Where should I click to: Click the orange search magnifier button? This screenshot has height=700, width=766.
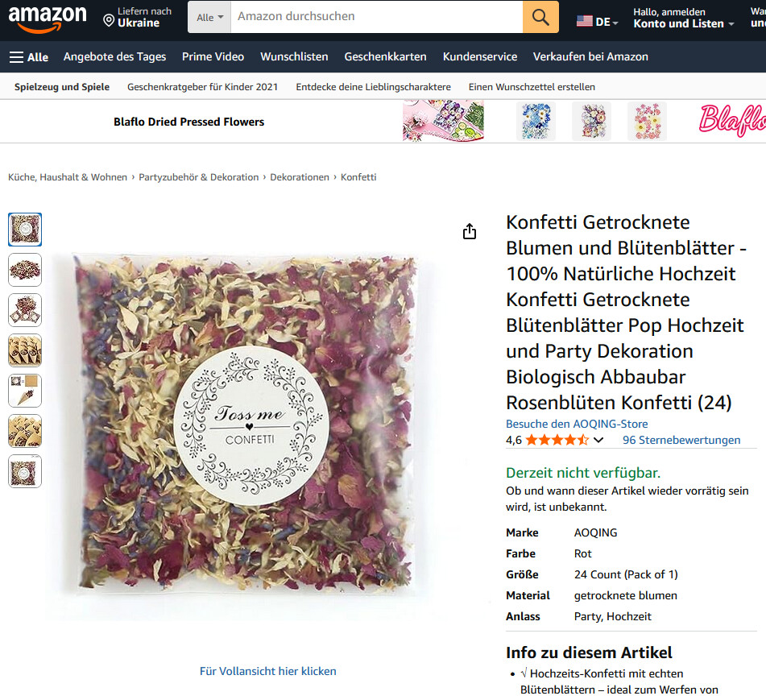[540, 17]
